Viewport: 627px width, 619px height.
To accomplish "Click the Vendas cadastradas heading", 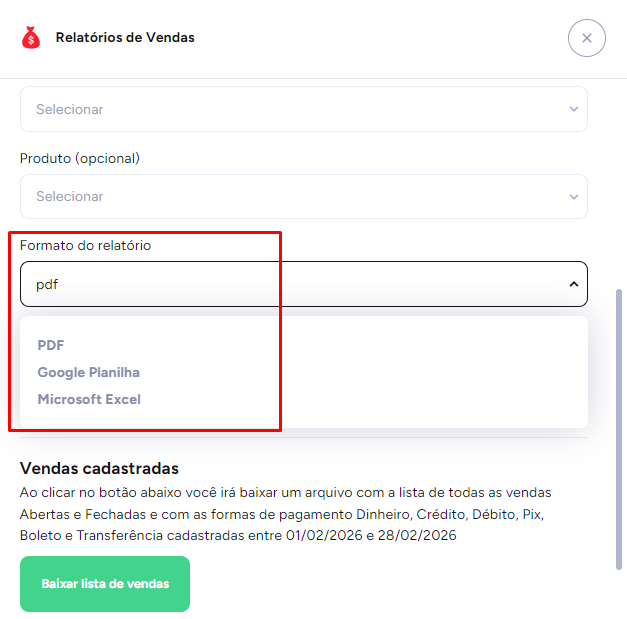I will pos(99,468).
